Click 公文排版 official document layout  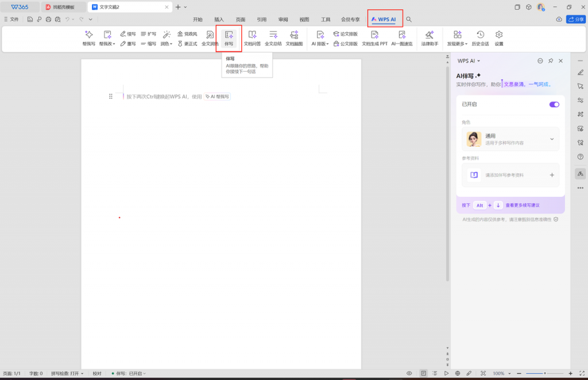pos(345,44)
